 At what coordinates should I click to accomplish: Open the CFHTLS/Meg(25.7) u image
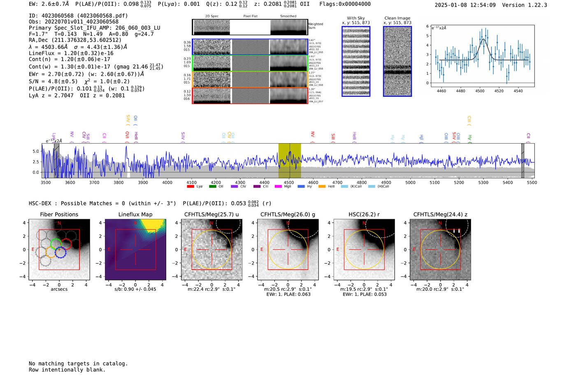pos(211,250)
